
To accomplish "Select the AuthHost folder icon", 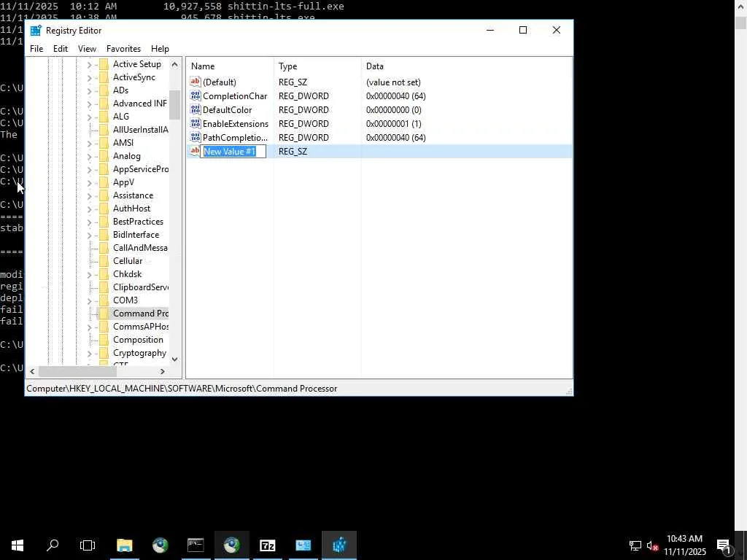I will point(104,209).
